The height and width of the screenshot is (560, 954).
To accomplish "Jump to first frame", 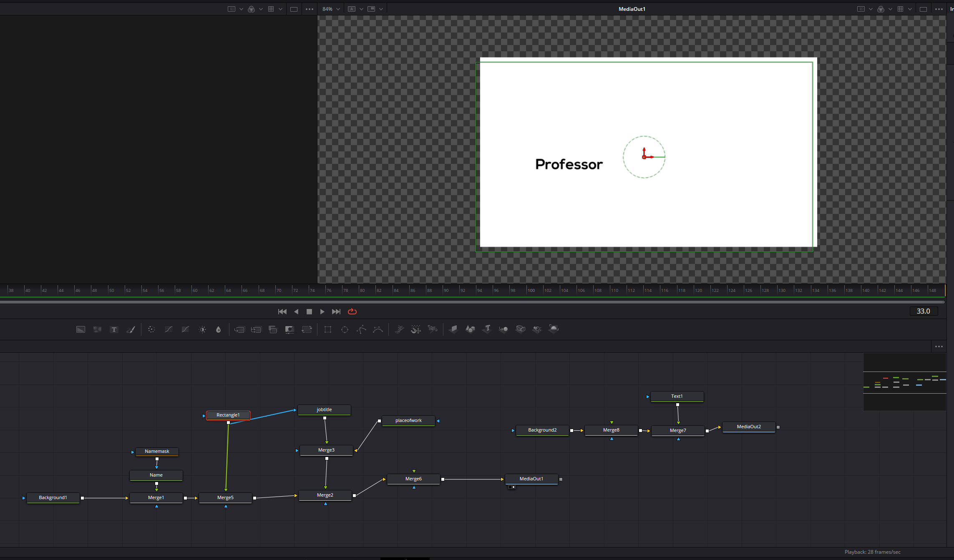I will point(282,311).
